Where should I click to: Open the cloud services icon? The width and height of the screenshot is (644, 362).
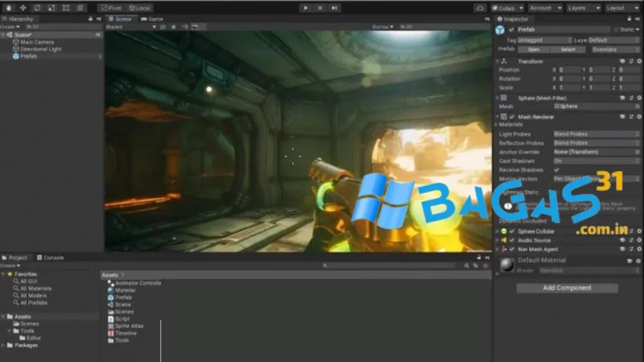tap(480, 8)
